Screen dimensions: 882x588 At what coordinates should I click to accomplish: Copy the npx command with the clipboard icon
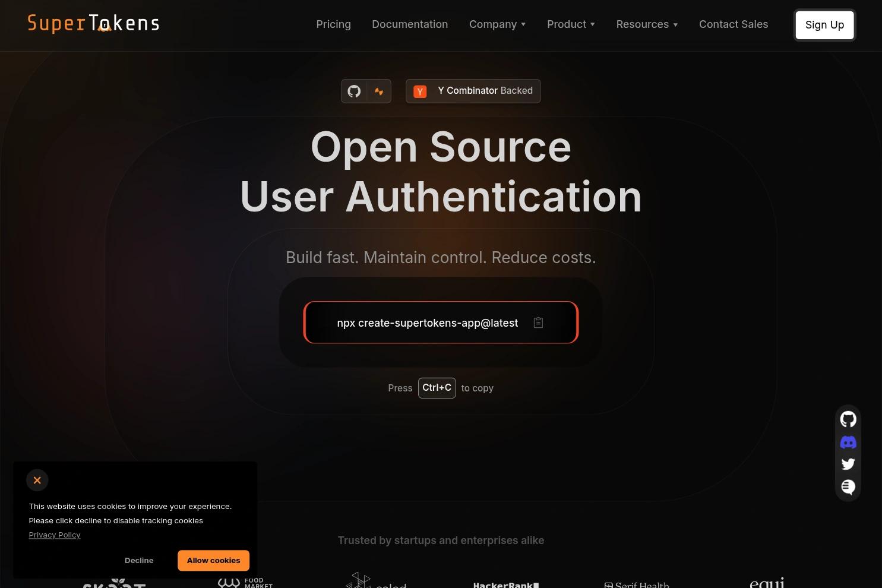[538, 323]
